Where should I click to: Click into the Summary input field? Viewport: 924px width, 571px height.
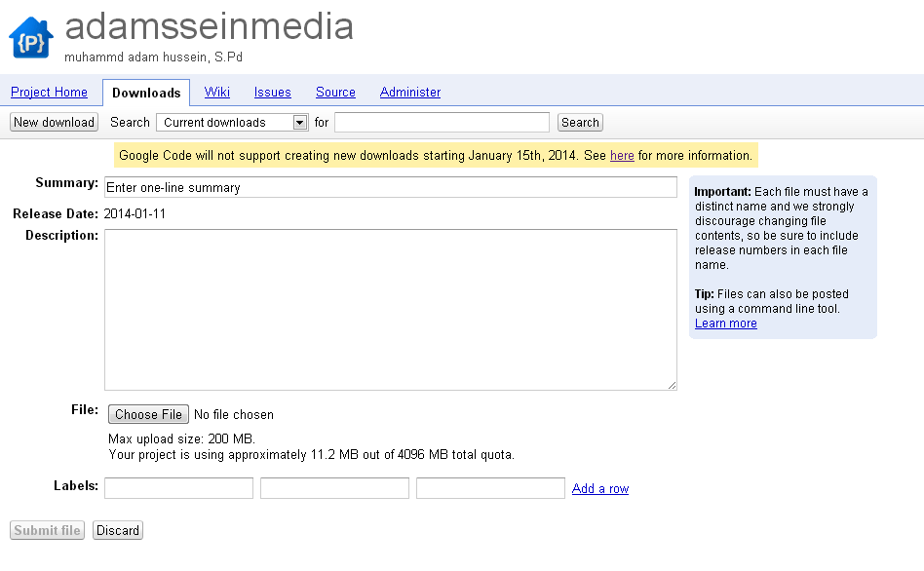[x=391, y=187]
